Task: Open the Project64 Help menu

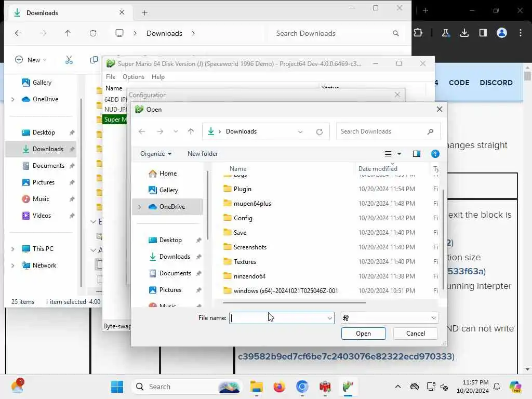Action: point(158,77)
